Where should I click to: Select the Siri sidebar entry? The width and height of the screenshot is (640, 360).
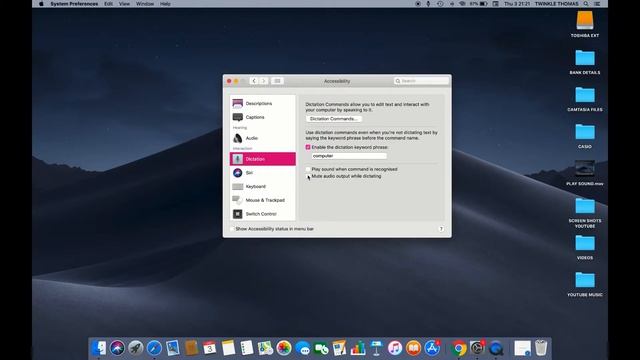pyautogui.click(x=263, y=173)
